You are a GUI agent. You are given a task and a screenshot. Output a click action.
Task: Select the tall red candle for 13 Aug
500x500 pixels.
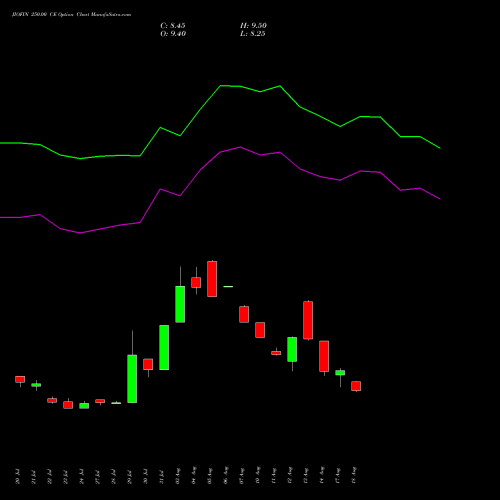pyautogui.click(x=308, y=320)
